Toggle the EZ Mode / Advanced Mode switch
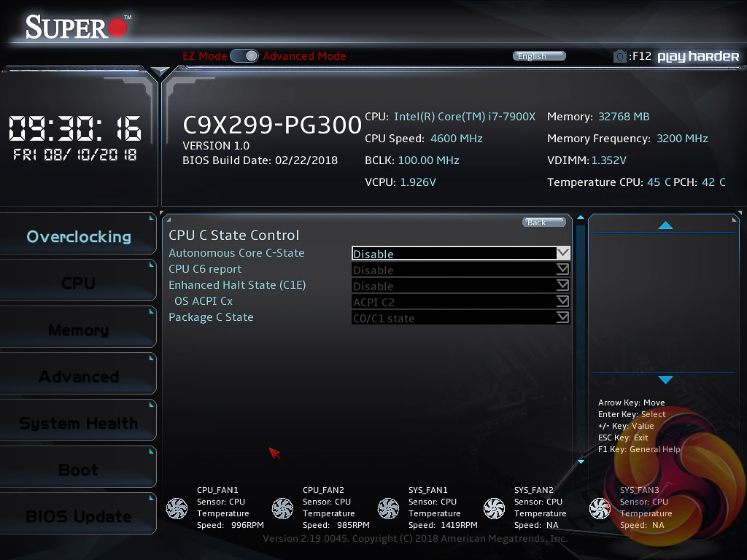The image size is (747, 560). (244, 55)
